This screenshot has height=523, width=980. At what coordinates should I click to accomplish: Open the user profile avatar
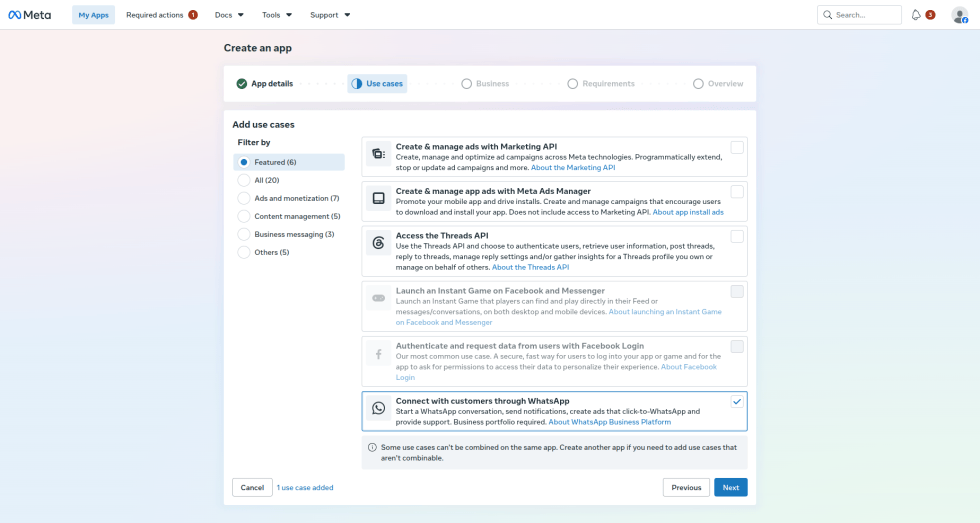pyautogui.click(x=959, y=15)
